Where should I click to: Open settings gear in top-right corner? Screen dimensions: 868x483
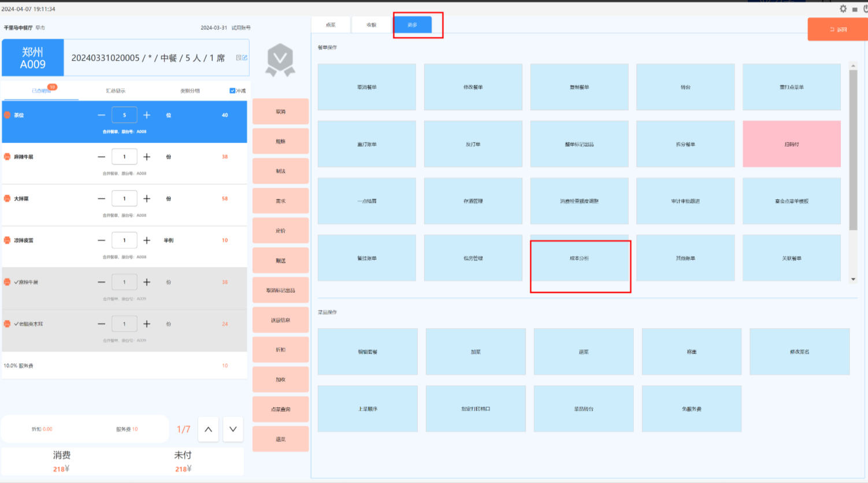(x=843, y=9)
